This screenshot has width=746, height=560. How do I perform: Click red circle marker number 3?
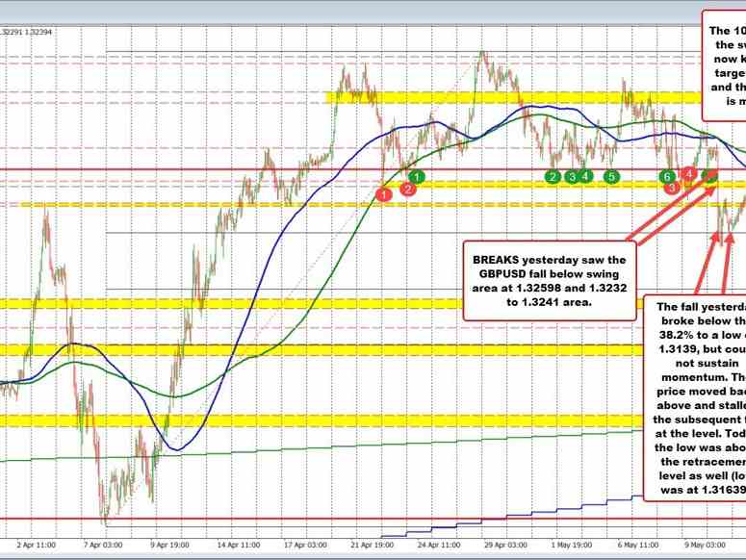coord(672,188)
